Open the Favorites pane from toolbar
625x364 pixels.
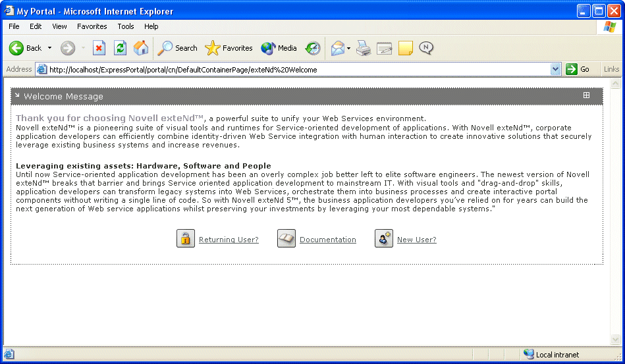229,48
